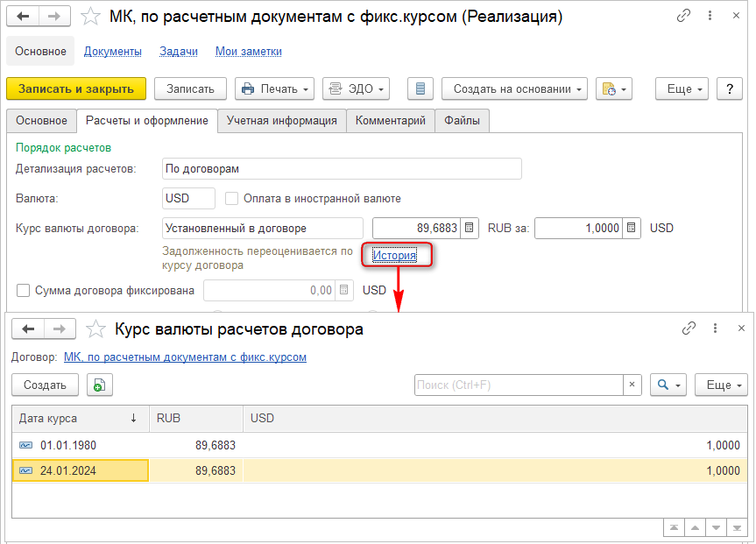The height and width of the screenshot is (544, 756).
Task: Jump to the first row of the list
Action: (674, 528)
